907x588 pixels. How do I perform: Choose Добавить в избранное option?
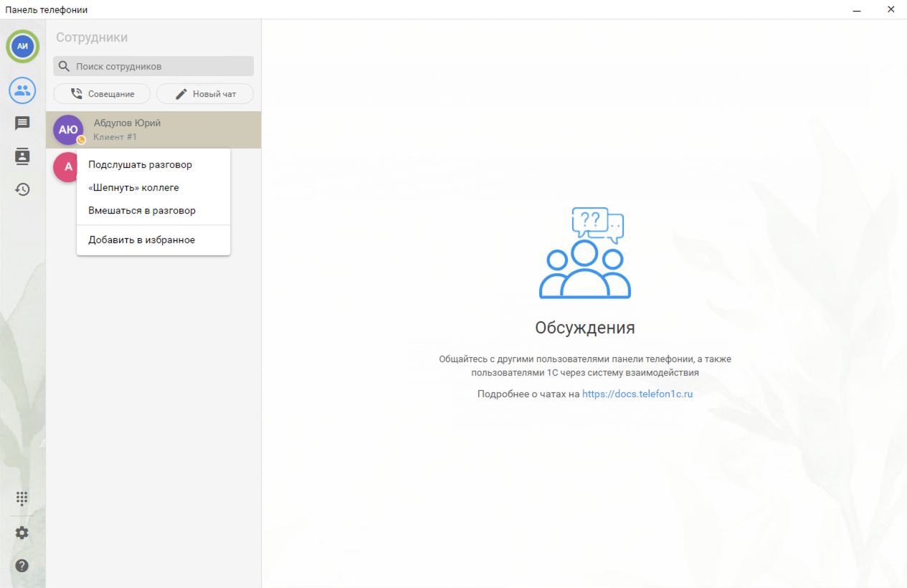click(x=141, y=240)
